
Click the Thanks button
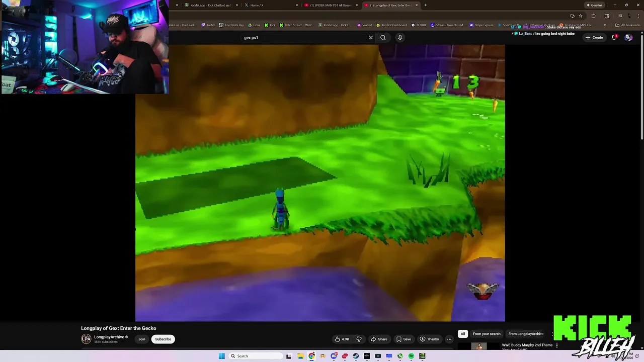click(430, 339)
